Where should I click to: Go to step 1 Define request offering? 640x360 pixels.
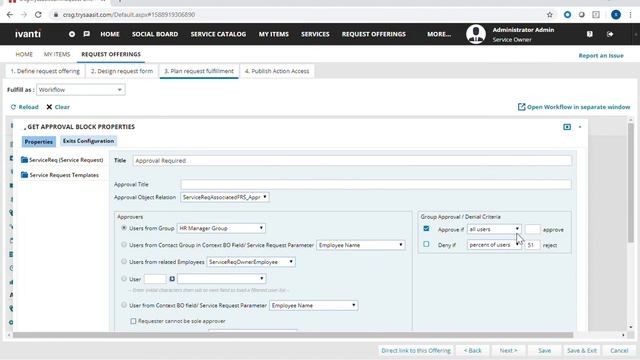[45, 71]
